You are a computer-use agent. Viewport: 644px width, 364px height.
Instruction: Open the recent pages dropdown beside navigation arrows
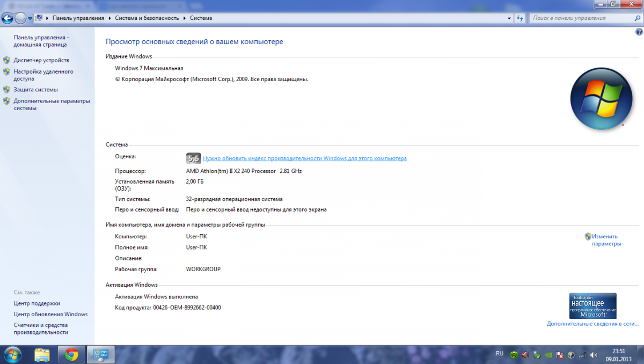click(30, 19)
